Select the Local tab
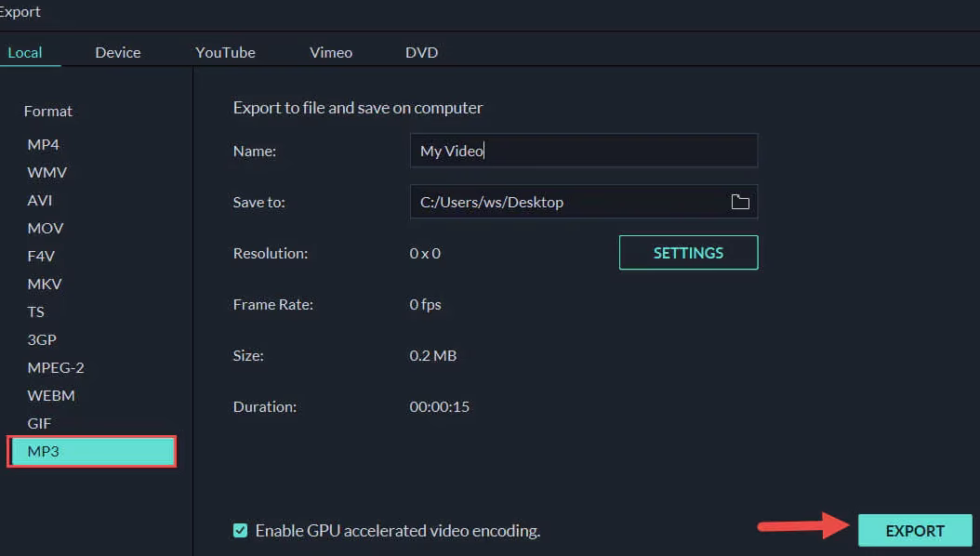980x556 pixels. (x=25, y=52)
